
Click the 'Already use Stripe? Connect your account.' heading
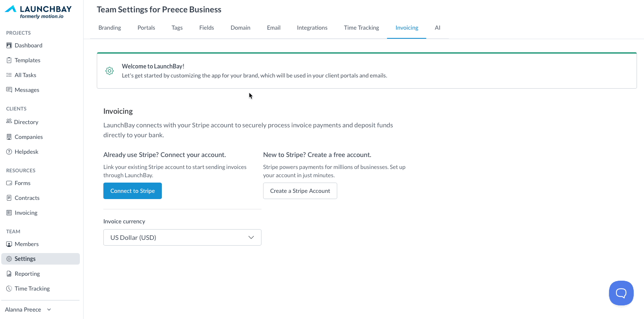165,155
